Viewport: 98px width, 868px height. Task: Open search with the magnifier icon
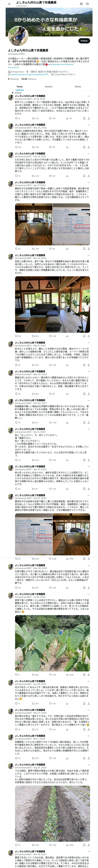tap(88, 4)
